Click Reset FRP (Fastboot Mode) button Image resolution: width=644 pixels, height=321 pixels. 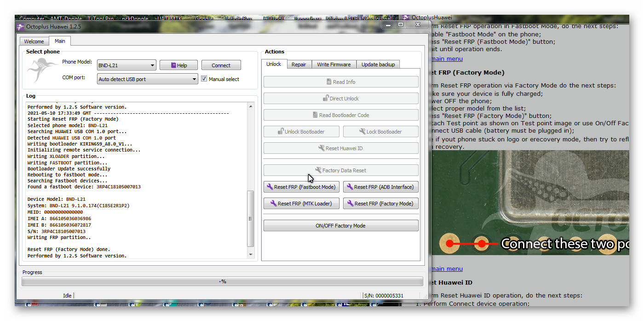pyautogui.click(x=301, y=187)
